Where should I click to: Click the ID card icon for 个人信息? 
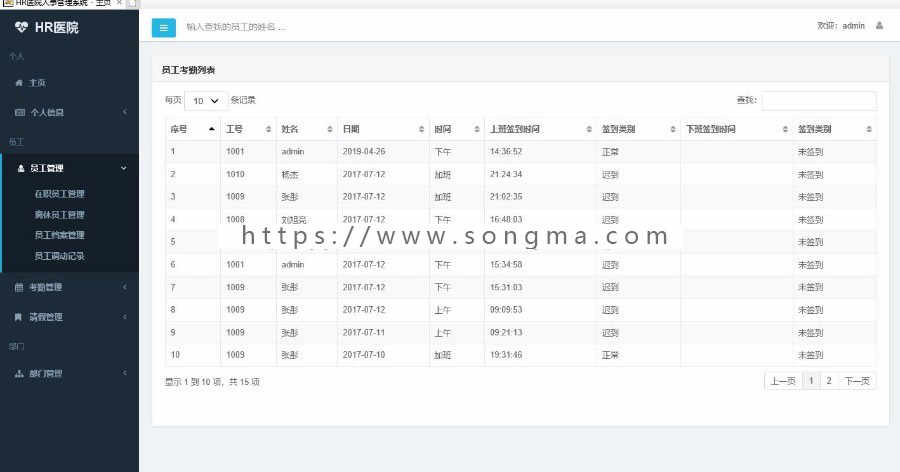coord(20,113)
